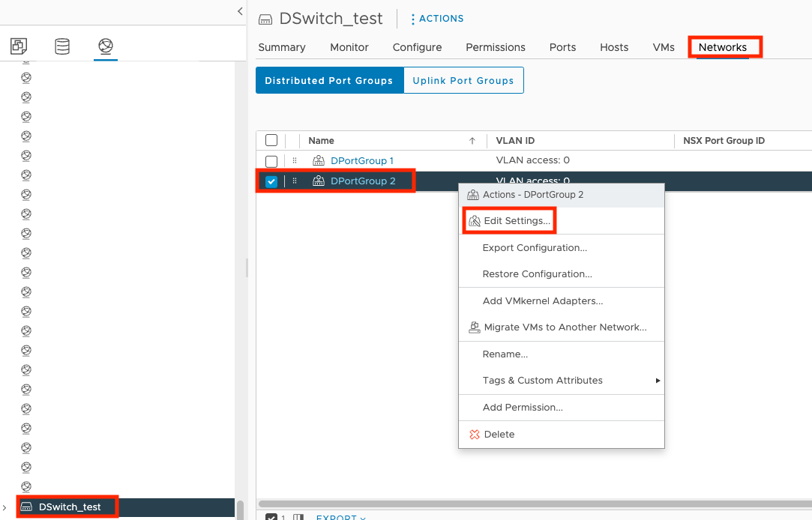The width and height of the screenshot is (812, 520).
Task: Choose Export Configuration from context menu
Action: pos(535,248)
